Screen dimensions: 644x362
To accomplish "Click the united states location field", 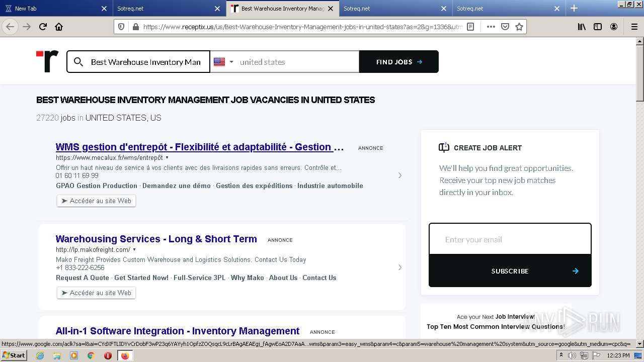I will tap(297, 62).
